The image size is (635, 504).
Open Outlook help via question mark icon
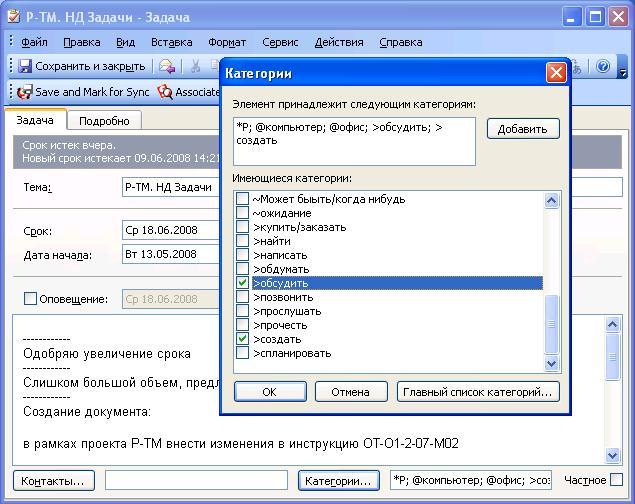point(603,66)
